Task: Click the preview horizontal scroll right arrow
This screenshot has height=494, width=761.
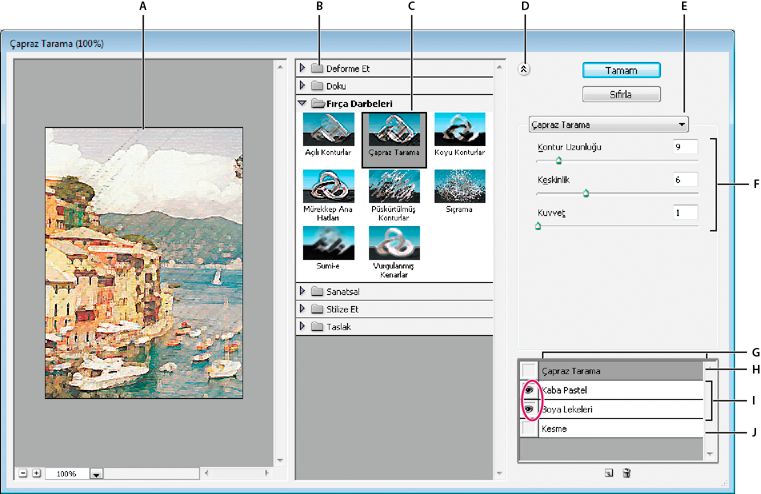Action: (x=266, y=472)
